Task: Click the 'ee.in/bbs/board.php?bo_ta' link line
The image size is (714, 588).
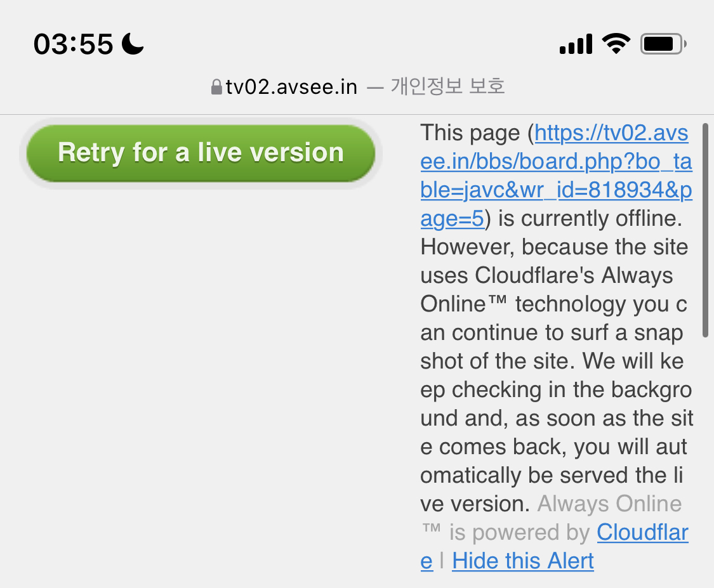Action: tap(556, 161)
